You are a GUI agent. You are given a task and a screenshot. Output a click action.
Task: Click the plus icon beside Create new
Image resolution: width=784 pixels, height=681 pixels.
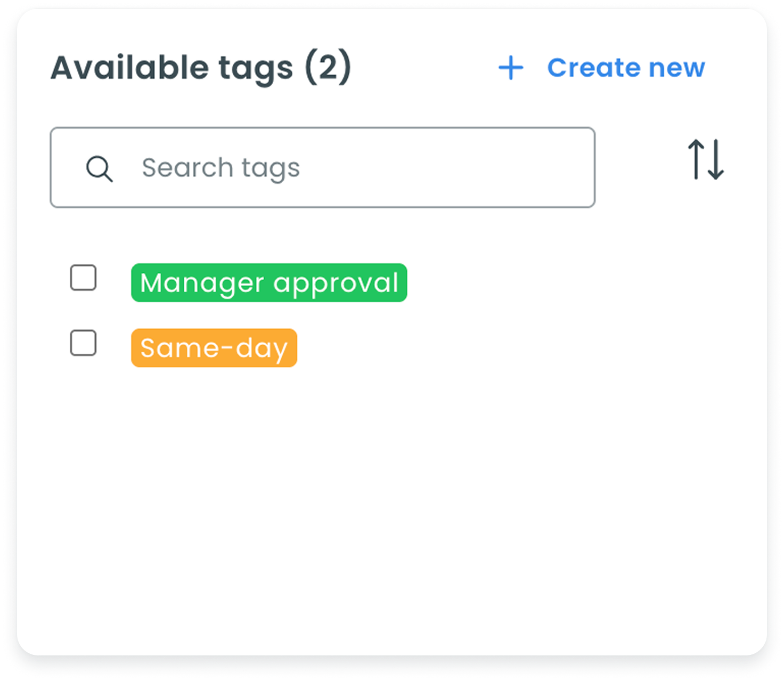(x=511, y=68)
